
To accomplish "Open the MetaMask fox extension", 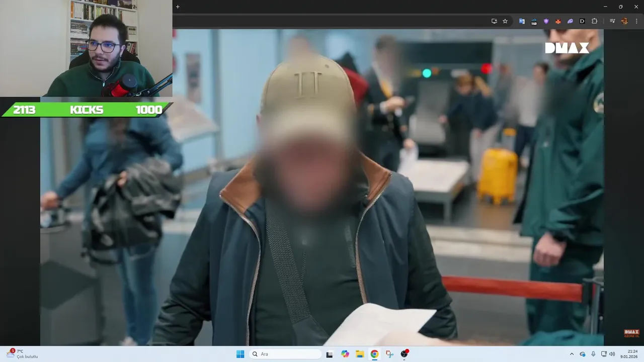I will (558, 21).
